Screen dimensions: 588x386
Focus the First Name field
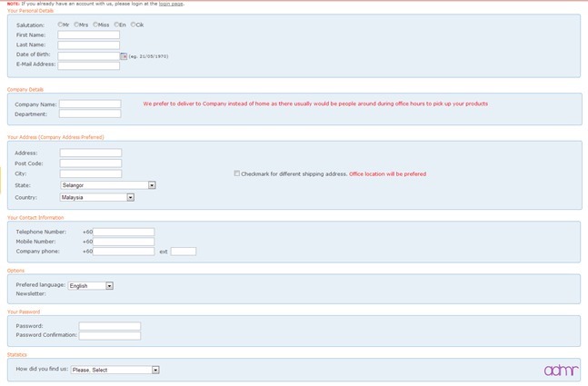(x=88, y=35)
